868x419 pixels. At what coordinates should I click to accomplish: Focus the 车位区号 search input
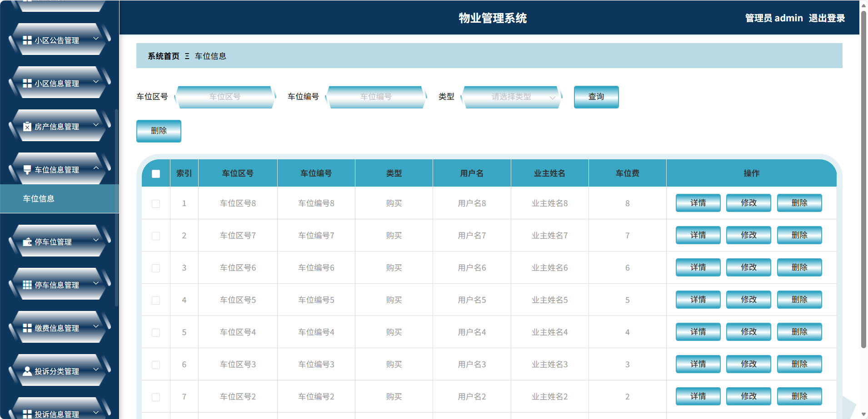(x=225, y=97)
